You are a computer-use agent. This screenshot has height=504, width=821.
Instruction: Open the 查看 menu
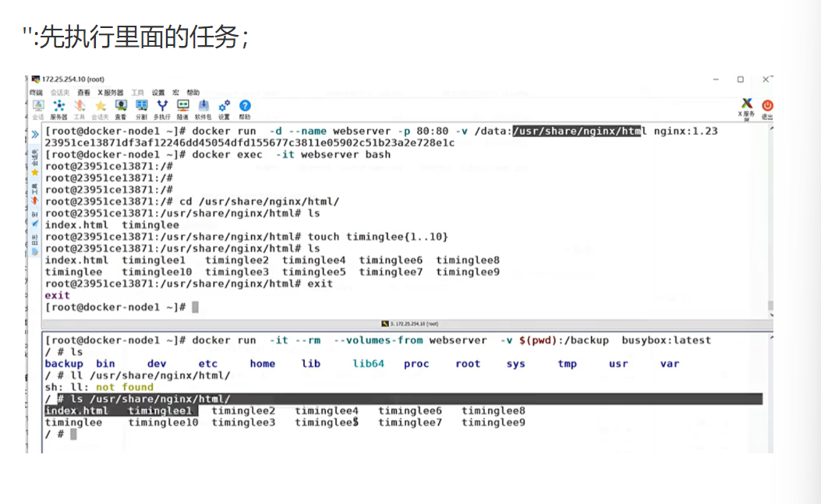83,93
